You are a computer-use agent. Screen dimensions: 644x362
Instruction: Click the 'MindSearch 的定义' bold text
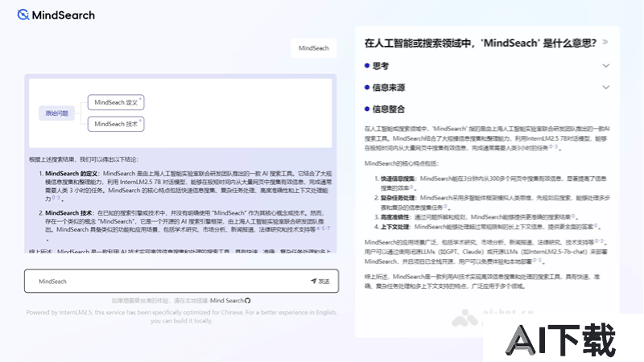72,174
